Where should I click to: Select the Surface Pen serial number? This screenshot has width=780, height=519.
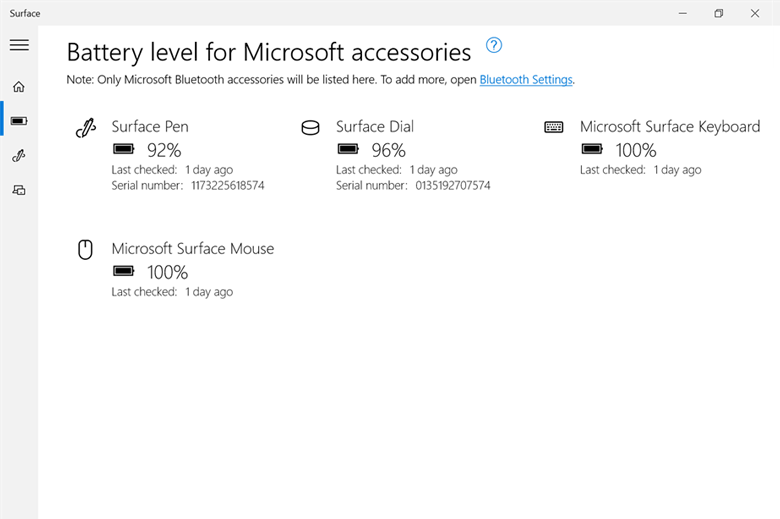tap(228, 185)
